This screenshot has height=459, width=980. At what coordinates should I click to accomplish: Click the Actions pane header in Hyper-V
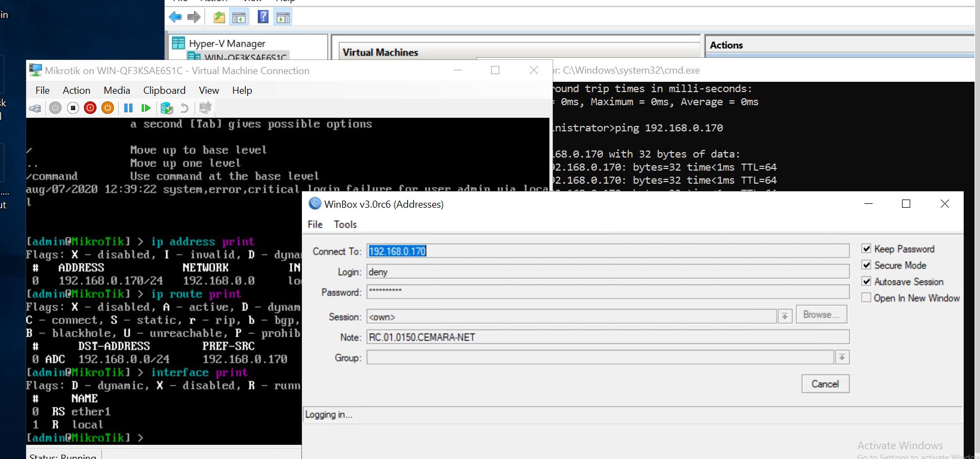726,45
